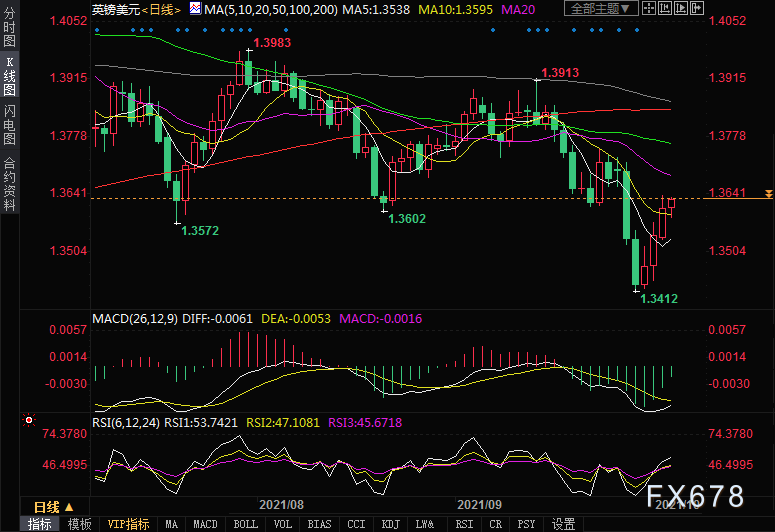The height and width of the screenshot is (532, 775).
Task: Click the 2021/09 date marker on the time axis
Action: [479, 505]
